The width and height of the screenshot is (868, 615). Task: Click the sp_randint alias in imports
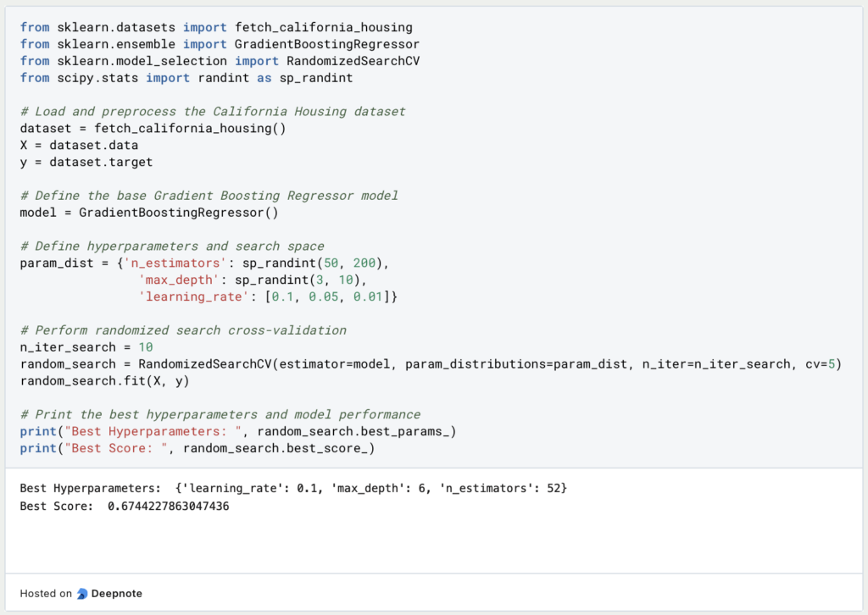(318, 77)
